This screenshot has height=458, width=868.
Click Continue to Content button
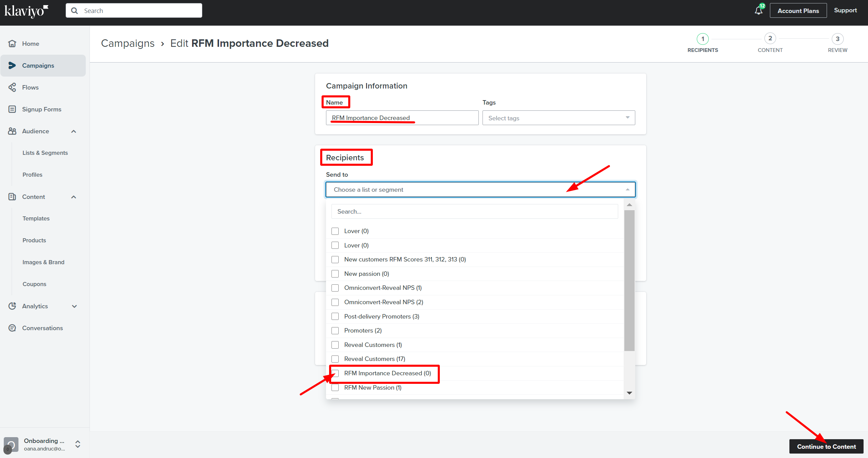coord(826,446)
